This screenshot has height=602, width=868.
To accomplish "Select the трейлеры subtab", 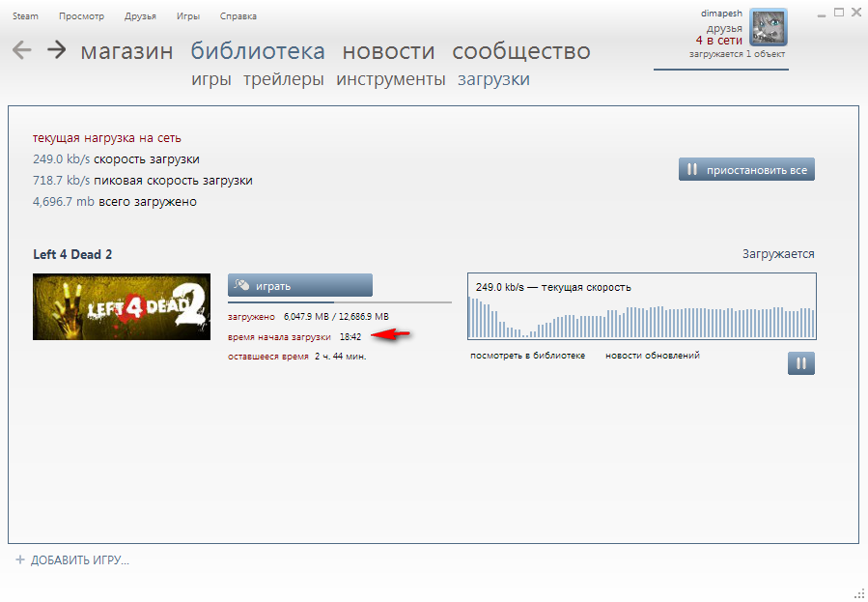I will click(284, 79).
